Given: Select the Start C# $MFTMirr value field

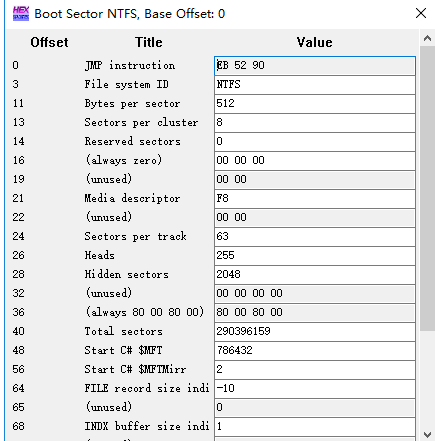Looking at the screenshot, I should [x=315, y=370].
